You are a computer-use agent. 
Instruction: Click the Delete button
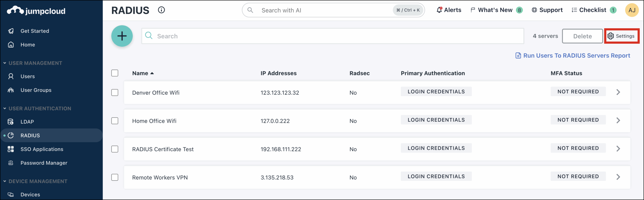[582, 36]
